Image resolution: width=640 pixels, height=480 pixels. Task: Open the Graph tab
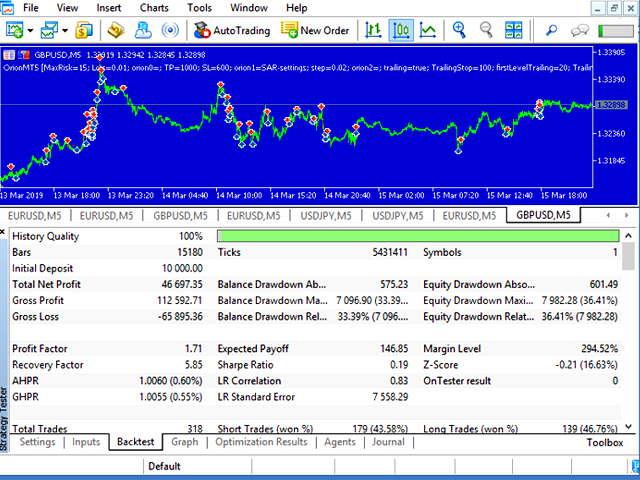[x=184, y=442]
